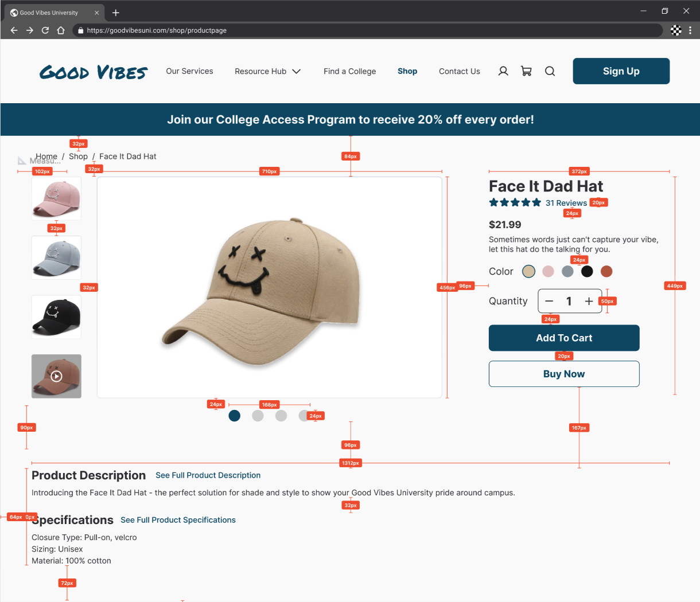Click the Face It Dad Hat title
Screen dimensions: 700x602
546,186
